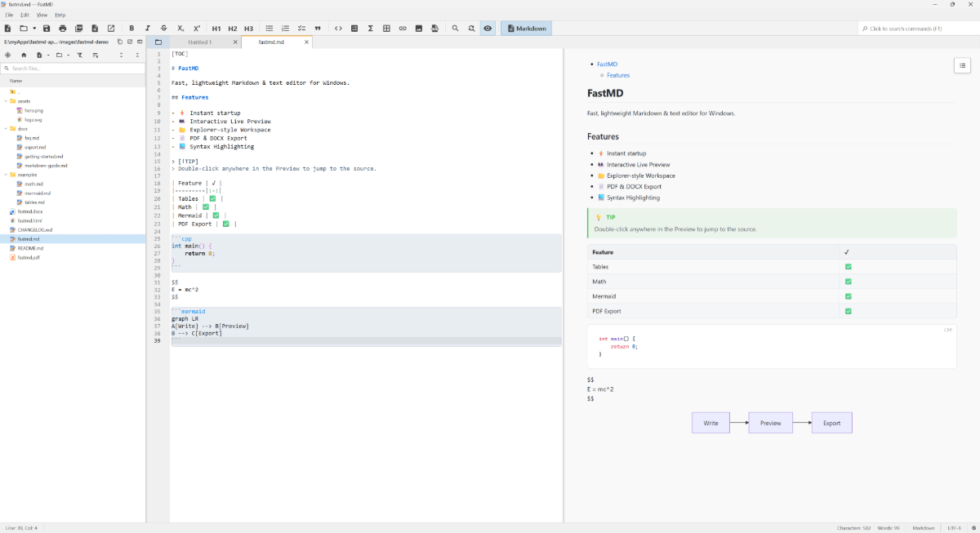Viewport: 980px width, 533px height.
Task: Collapse the docs folder
Action: click(6, 129)
